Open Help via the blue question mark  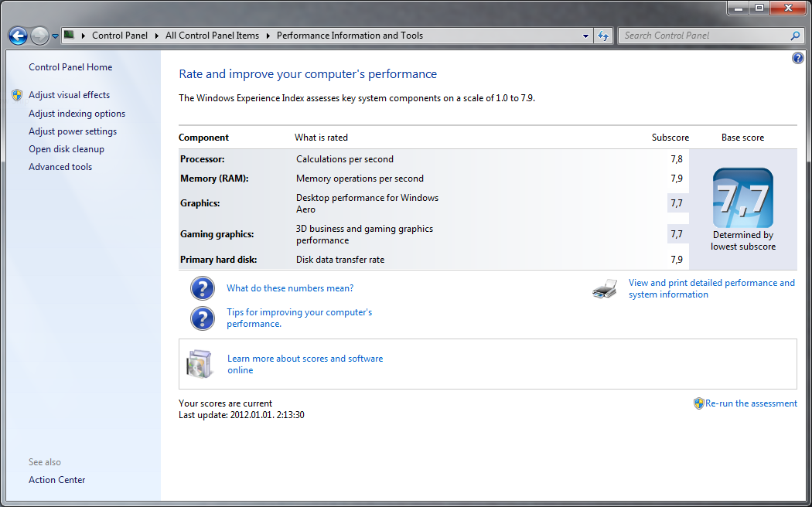(x=798, y=58)
